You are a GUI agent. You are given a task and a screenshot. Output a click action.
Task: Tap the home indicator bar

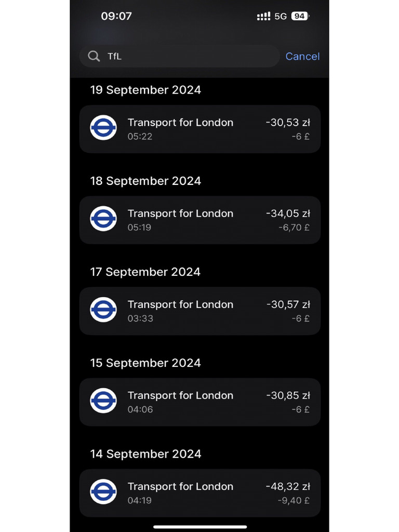click(x=199, y=526)
